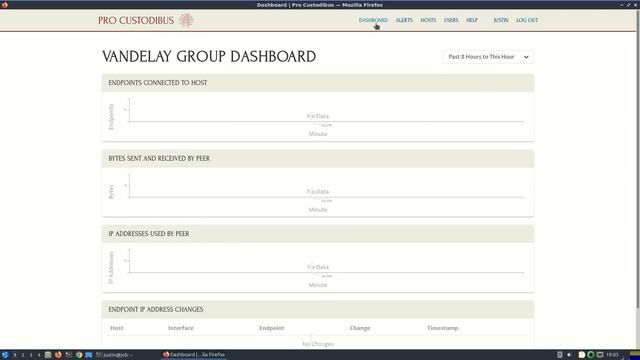Click the Vandelay Group Dashboard title

click(x=209, y=56)
